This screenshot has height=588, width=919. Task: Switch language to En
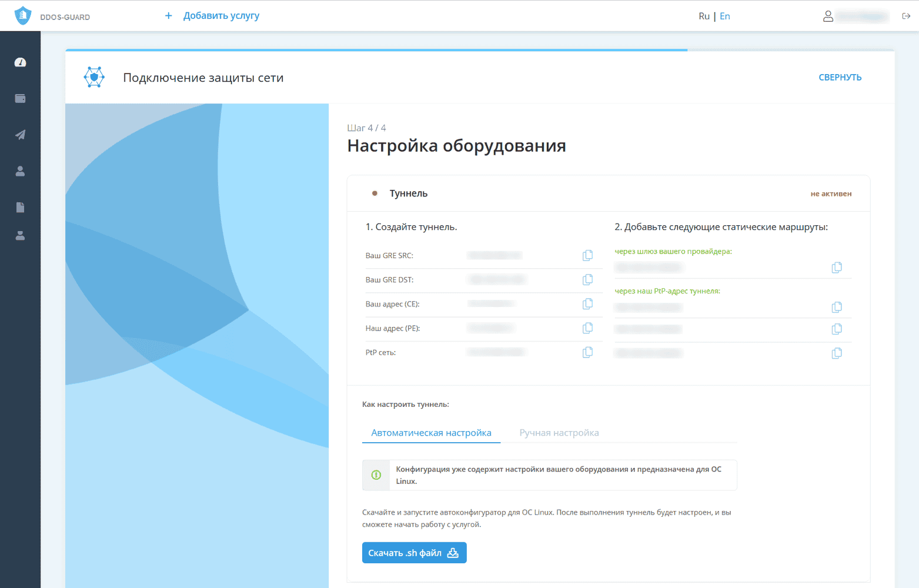(x=725, y=16)
